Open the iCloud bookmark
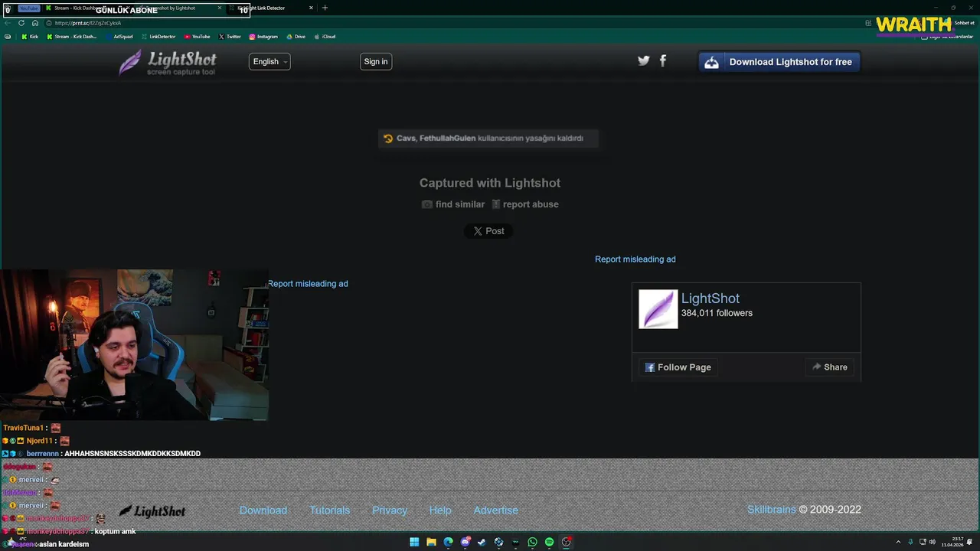Screen dimensions: 980x551 pos(325,37)
